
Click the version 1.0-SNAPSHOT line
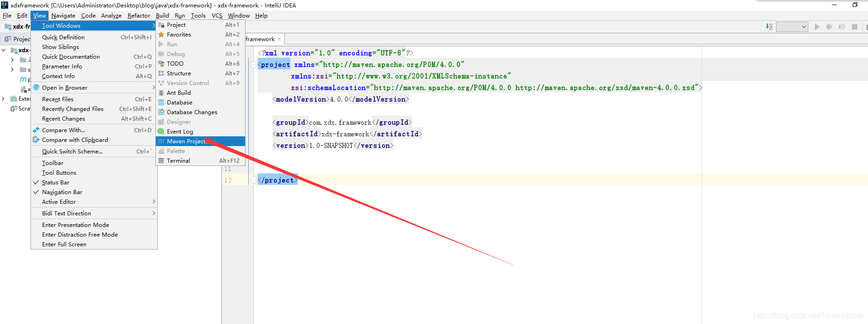pos(332,146)
